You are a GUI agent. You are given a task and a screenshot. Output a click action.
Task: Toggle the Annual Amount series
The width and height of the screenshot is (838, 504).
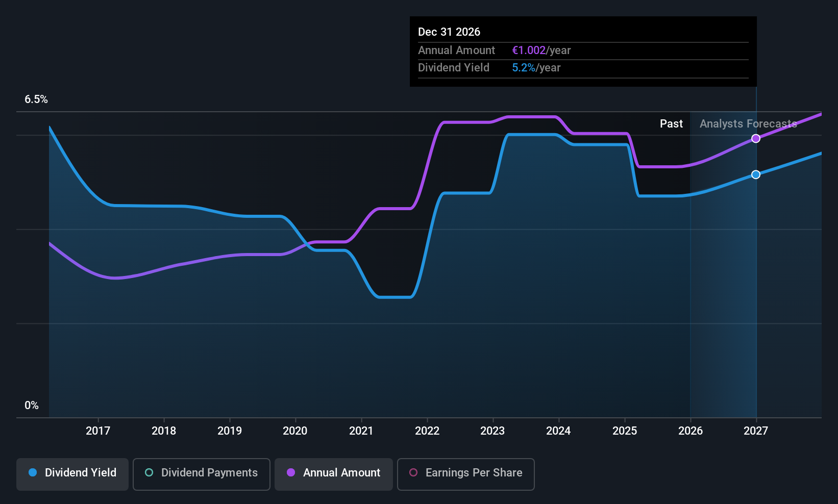coord(334,474)
